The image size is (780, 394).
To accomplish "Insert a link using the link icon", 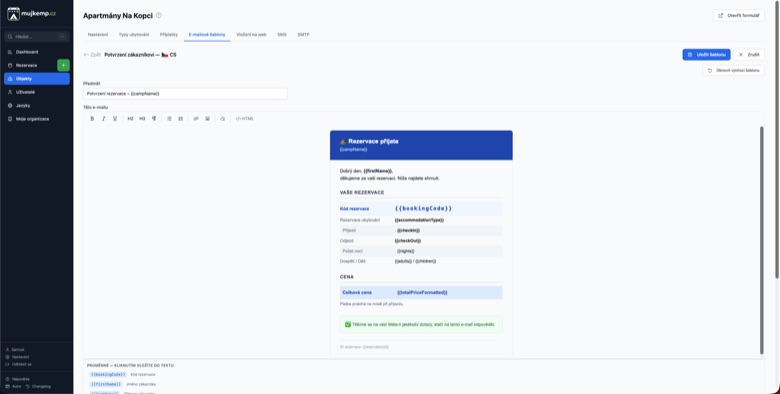I will pos(196,118).
